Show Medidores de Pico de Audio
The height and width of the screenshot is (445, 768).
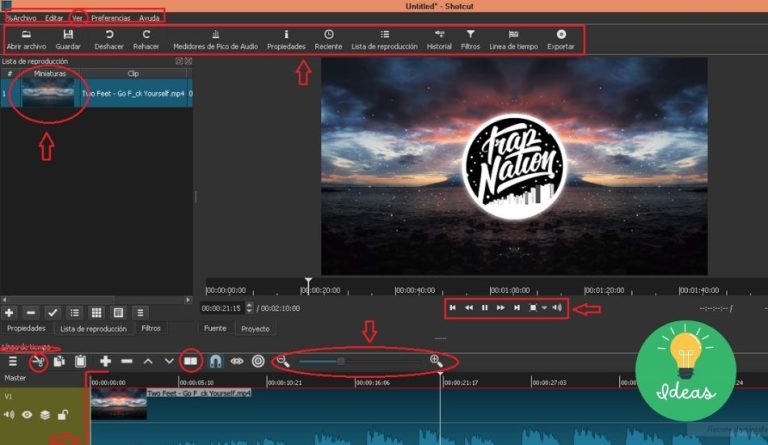click(216, 40)
